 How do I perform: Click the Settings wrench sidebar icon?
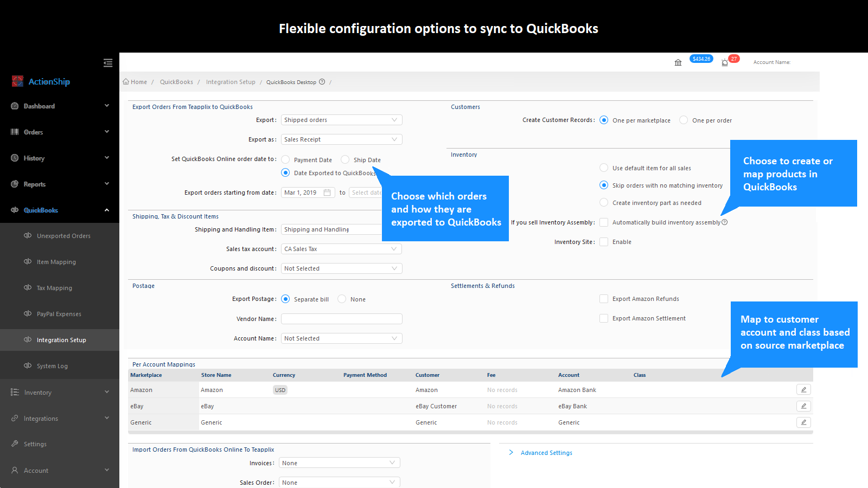point(15,444)
